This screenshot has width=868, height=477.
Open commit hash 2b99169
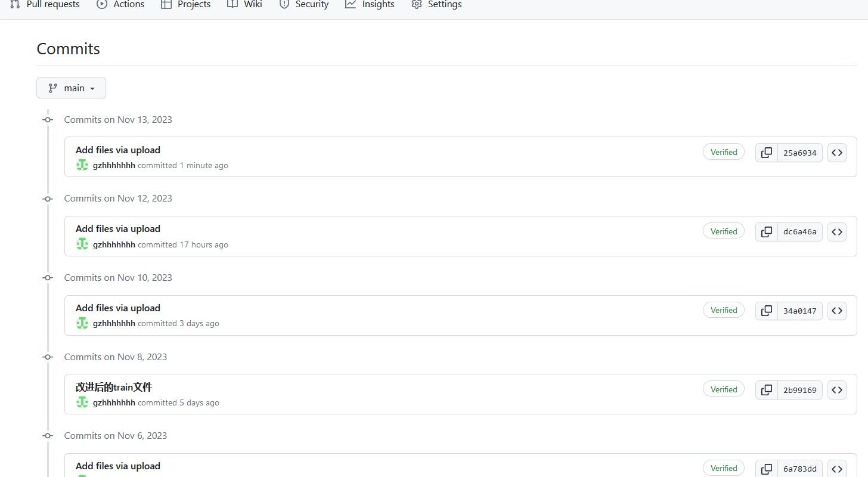800,390
